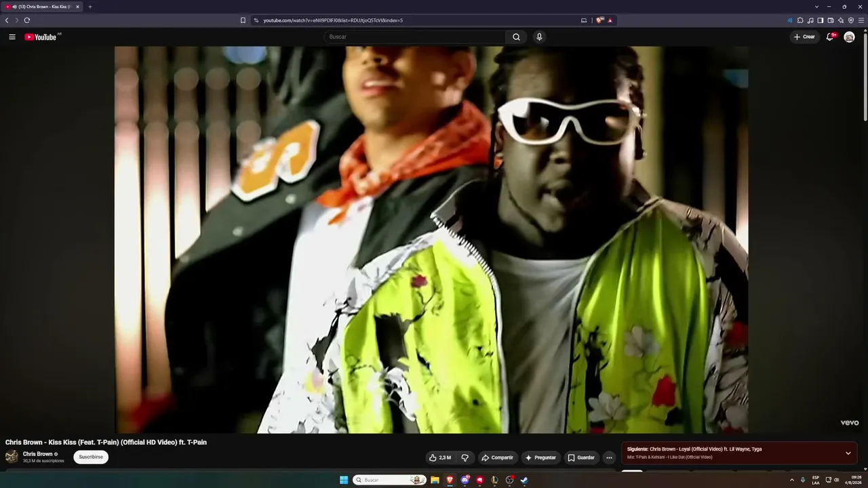The width and height of the screenshot is (868, 488).
Task: Open Discord from the taskbar
Action: [x=465, y=480]
